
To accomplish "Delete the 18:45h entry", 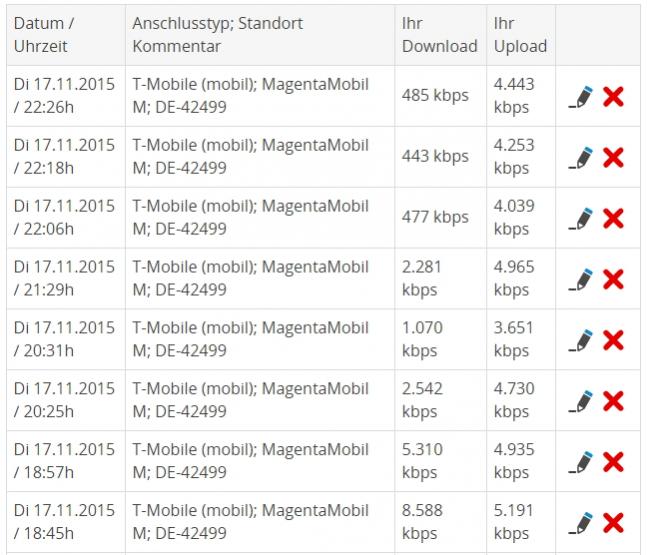I will coord(613,523).
